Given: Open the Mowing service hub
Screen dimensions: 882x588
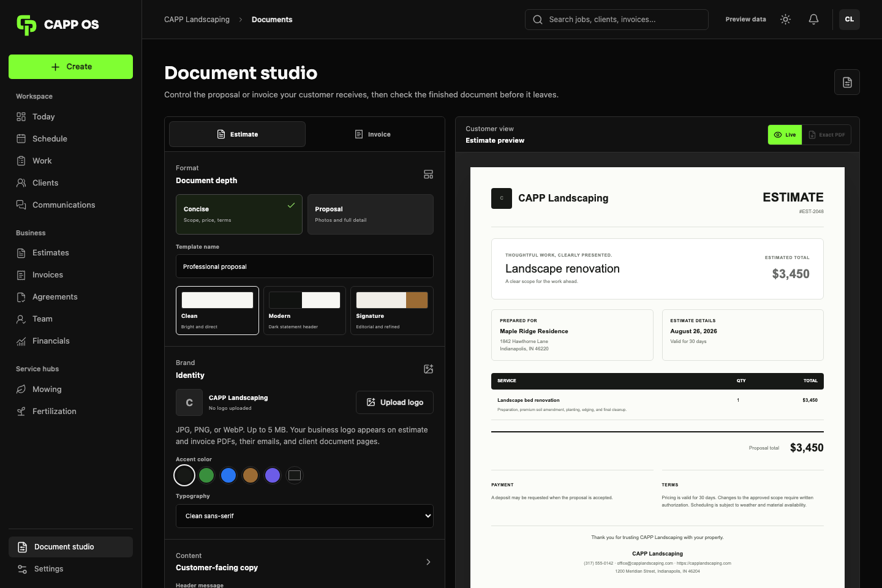Looking at the screenshot, I should (x=71, y=390).
